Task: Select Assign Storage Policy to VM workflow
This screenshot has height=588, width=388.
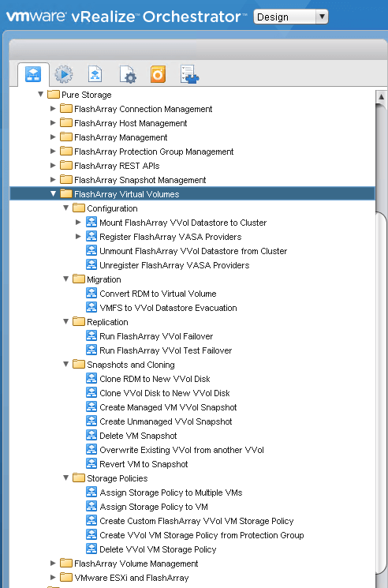Action: pos(154,507)
